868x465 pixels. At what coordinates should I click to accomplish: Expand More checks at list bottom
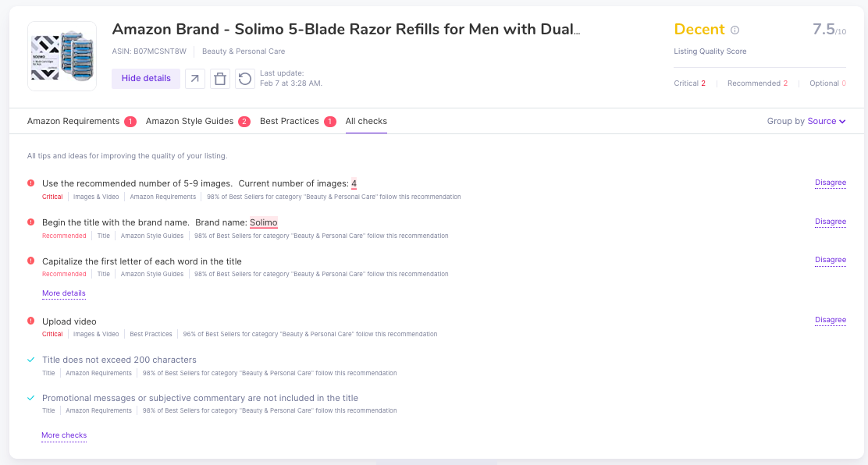[64, 435]
